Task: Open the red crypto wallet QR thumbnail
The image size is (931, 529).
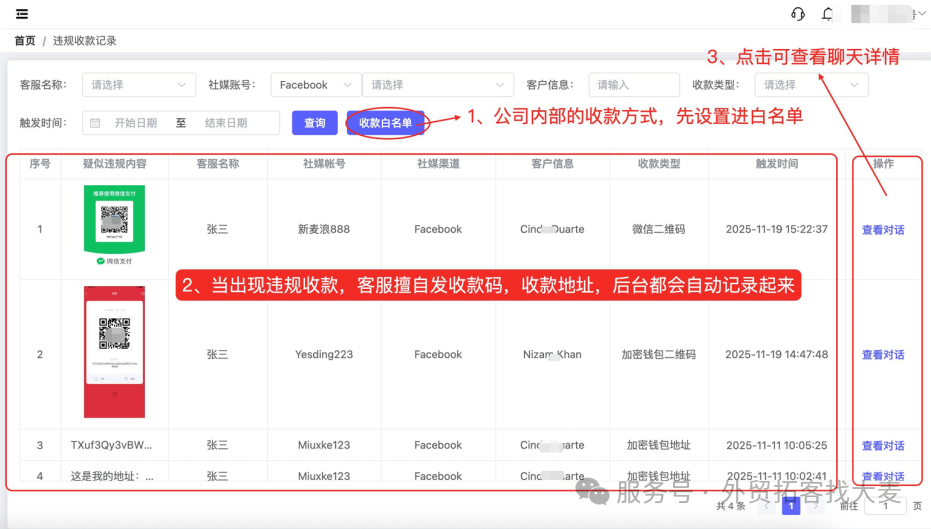Action: (114, 351)
